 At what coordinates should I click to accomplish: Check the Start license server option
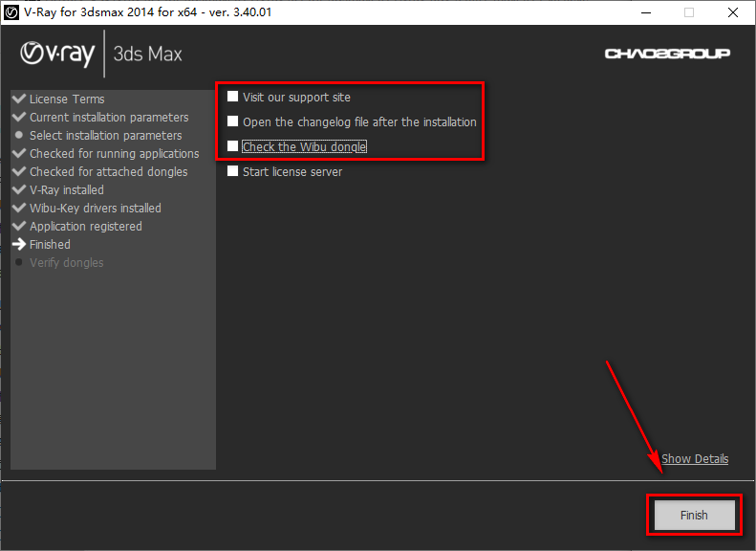232,171
